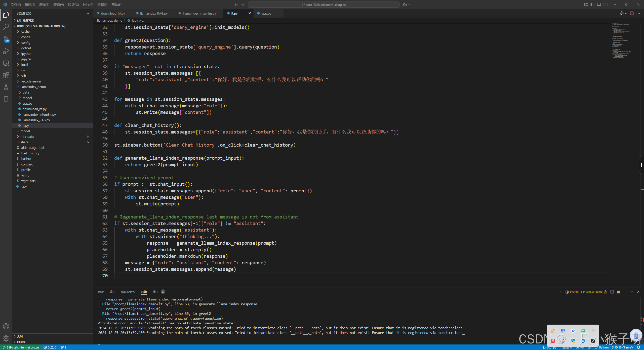
Task: Open the Extensions view
Action: pos(6,75)
